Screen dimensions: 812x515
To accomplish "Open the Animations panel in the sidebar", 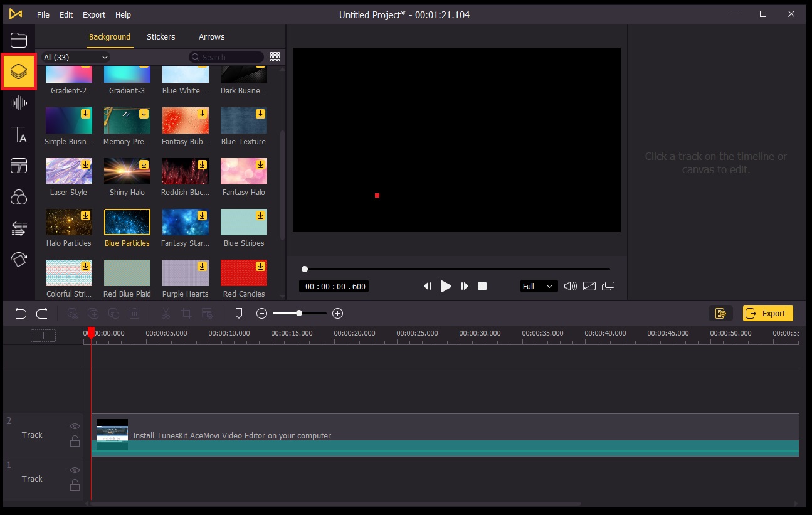I will (19, 228).
